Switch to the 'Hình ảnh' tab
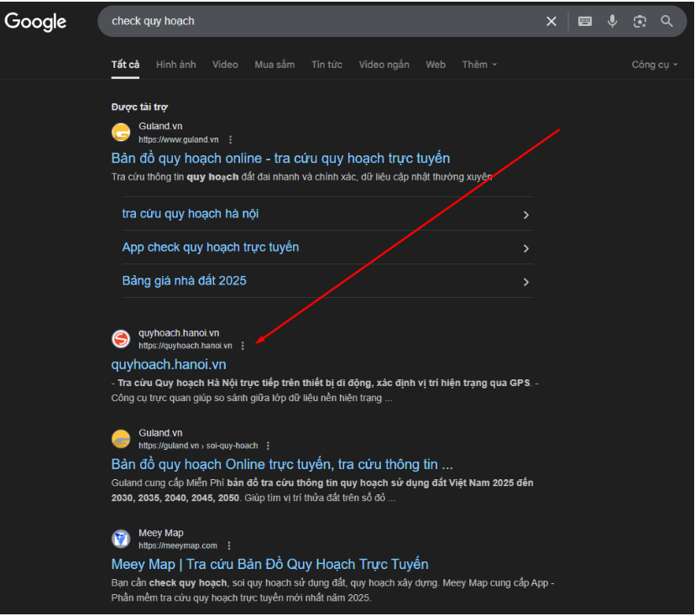695x616 pixels. [176, 65]
